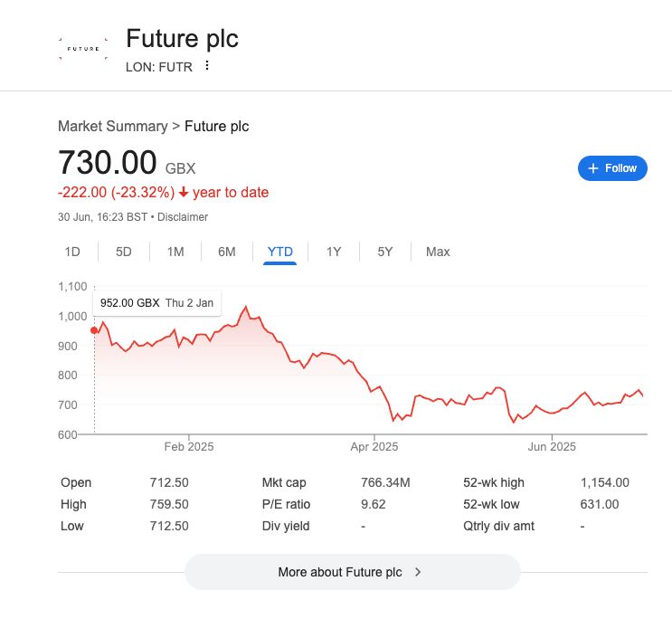Image resolution: width=672 pixels, height=619 pixels.
Task: Open the three-dot menu beside LON: FUTR
Action: coord(207,65)
